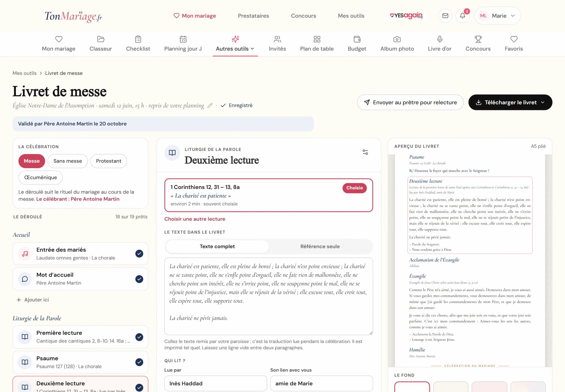Viewport: 565px width, 392px height.
Task: Open Livre d'or microphone icon
Action: 440,39
